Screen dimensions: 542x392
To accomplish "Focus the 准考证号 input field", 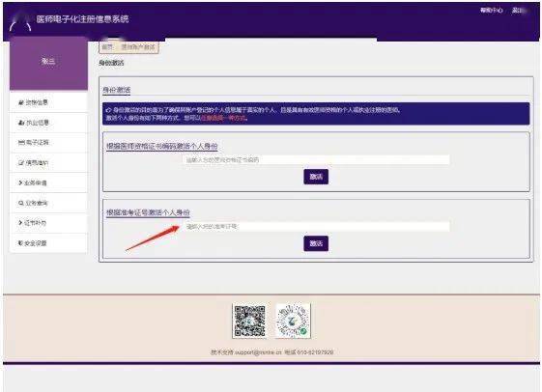I will pyautogui.click(x=316, y=227).
